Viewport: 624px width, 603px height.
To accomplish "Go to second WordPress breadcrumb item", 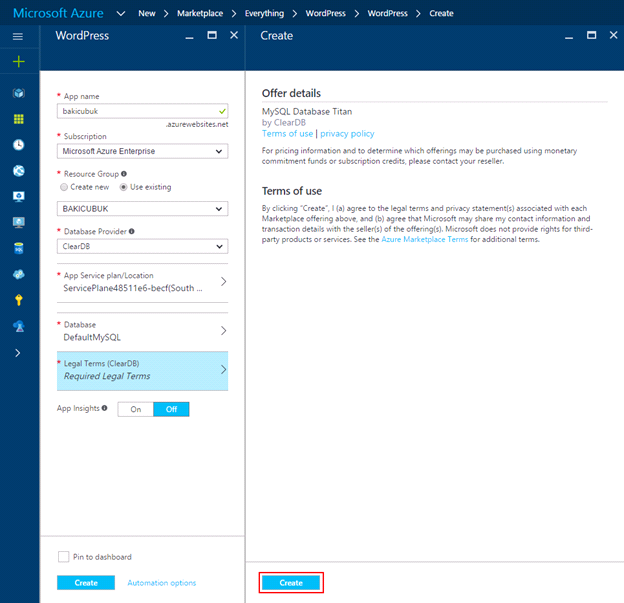I will click(x=387, y=14).
